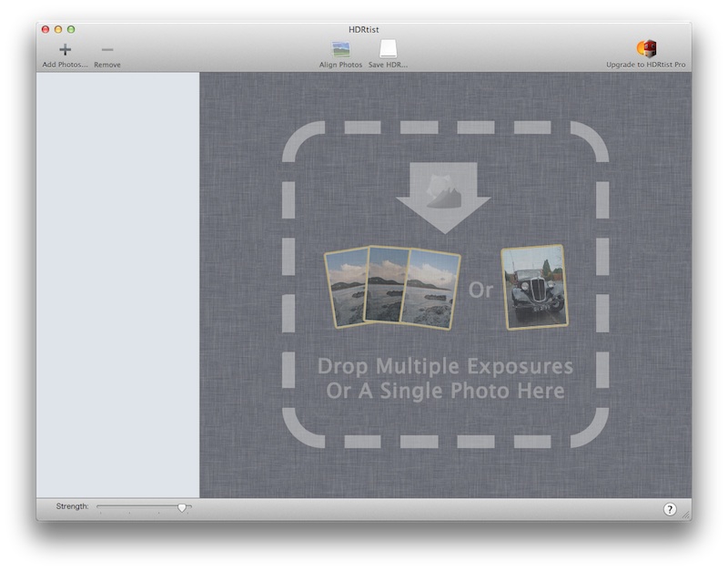Choose the "Save HDR..." text label
The width and height of the screenshot is (728, 571).
tap(388, 65)
